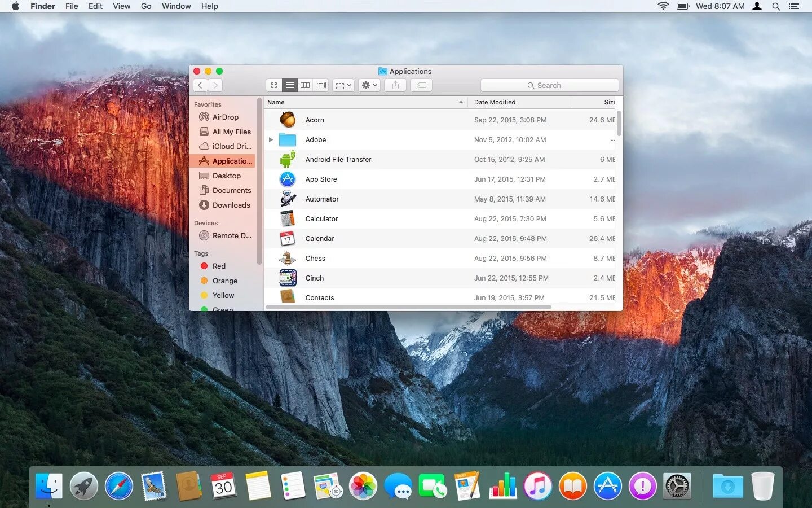Select the Adobe folder icon
Screen dimensions: 812x508
click(288, 139)
